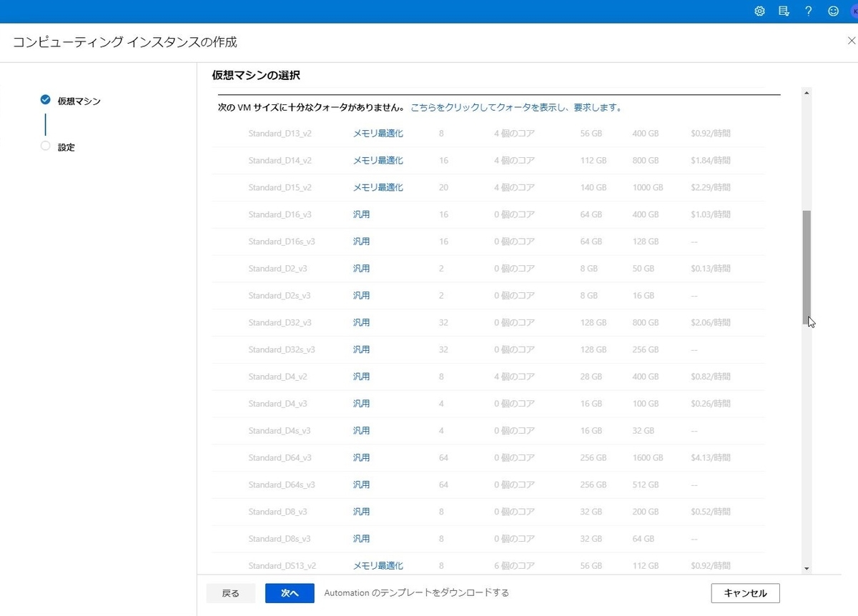Select the 設定 step radio circle
The image size is (858, 616).
click(x=45, y=146)
